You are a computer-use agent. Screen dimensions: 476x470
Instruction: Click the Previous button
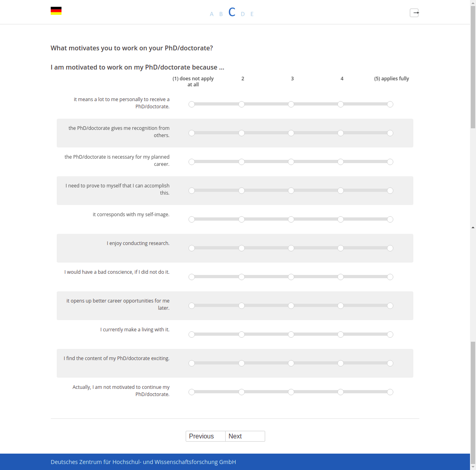206,436
